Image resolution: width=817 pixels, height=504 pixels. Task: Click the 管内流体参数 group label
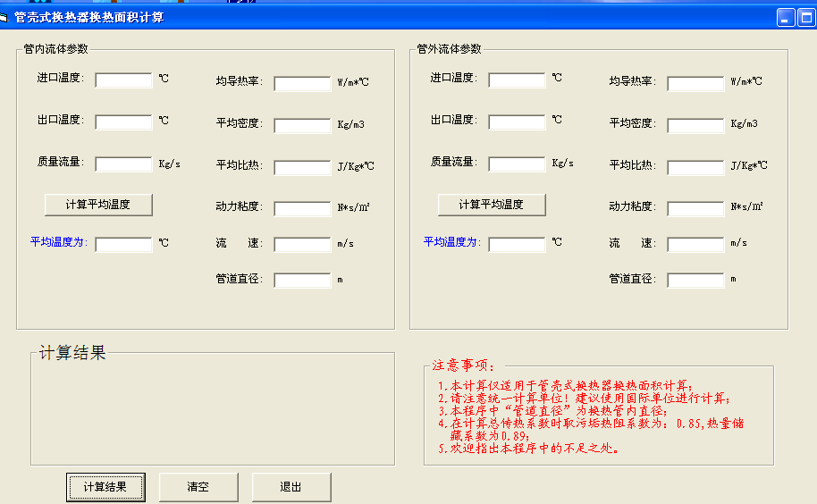click(x=55, y=49)
